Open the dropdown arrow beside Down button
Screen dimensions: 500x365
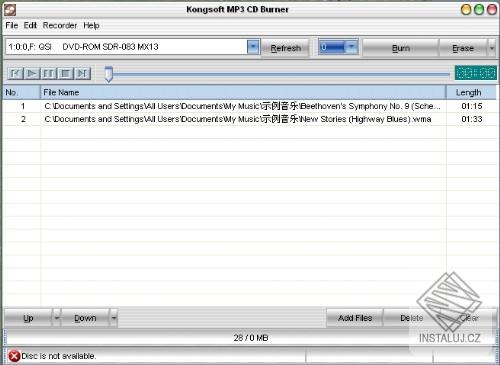(114, 318)
